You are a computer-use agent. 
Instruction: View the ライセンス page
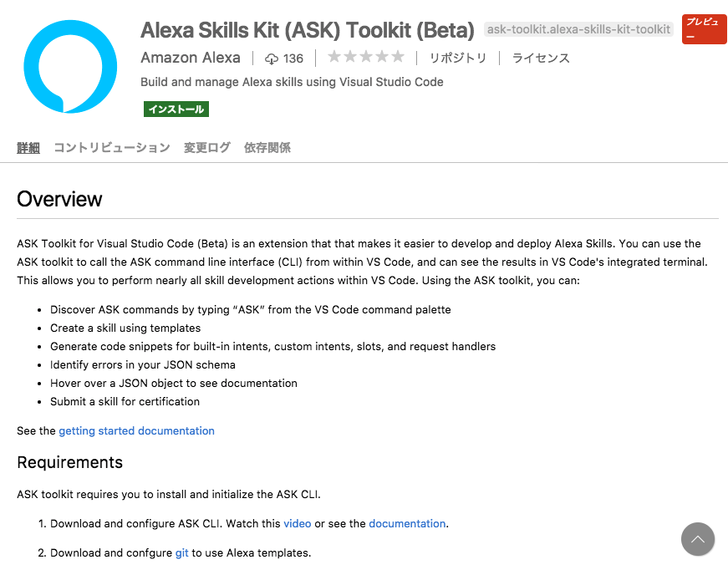pos(540,58)
